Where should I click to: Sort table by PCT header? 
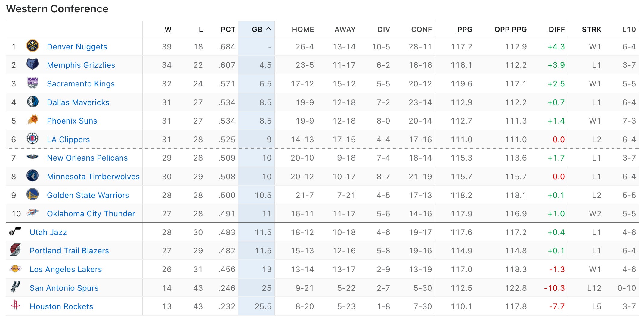[228, 30]
